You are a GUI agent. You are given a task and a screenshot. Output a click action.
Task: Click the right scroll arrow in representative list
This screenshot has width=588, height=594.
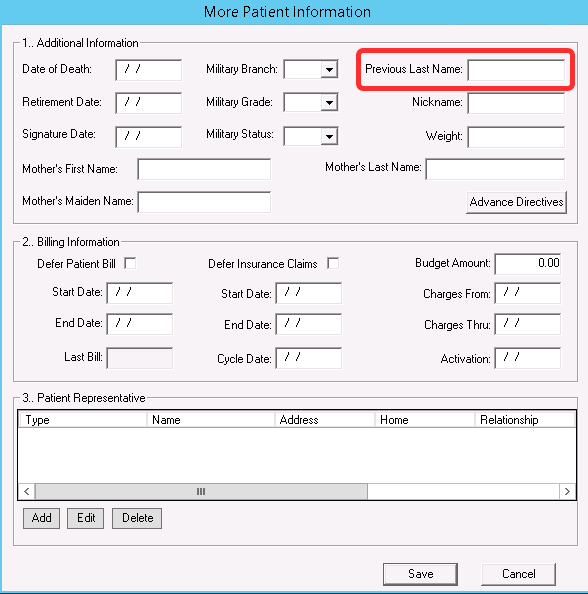click(x=567, y=491)
